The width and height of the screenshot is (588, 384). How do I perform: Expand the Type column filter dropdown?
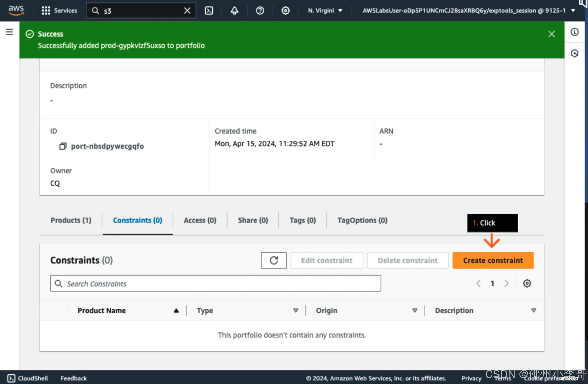coord(295,310)
